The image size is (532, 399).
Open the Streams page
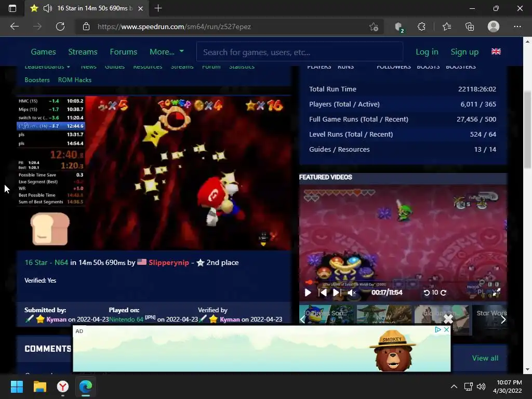83,52
